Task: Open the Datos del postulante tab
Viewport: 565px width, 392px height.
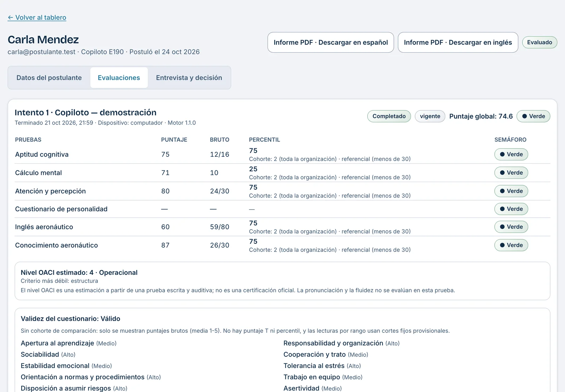Action: click(49, 78)
